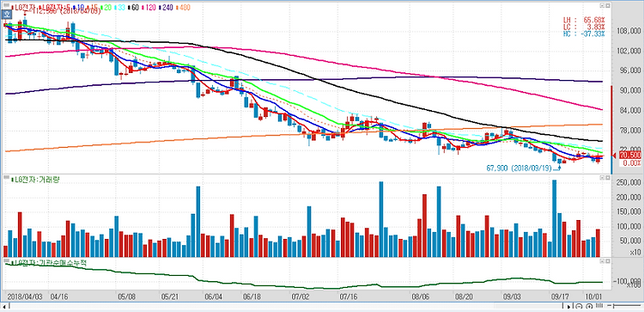Click the 05/21 date axis label
Viewport: 644px width, 312px height.
coord(170,296)
